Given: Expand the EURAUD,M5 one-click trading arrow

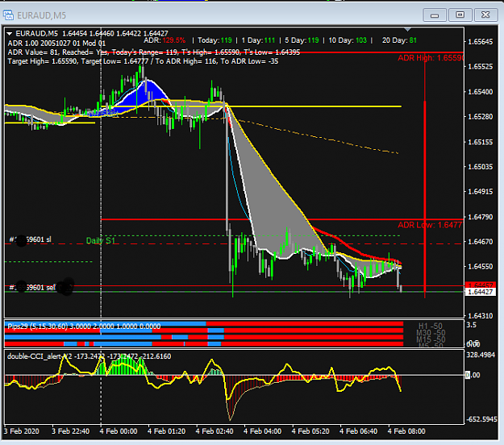Looking at the screenshot, I should (x=10, y=33).
